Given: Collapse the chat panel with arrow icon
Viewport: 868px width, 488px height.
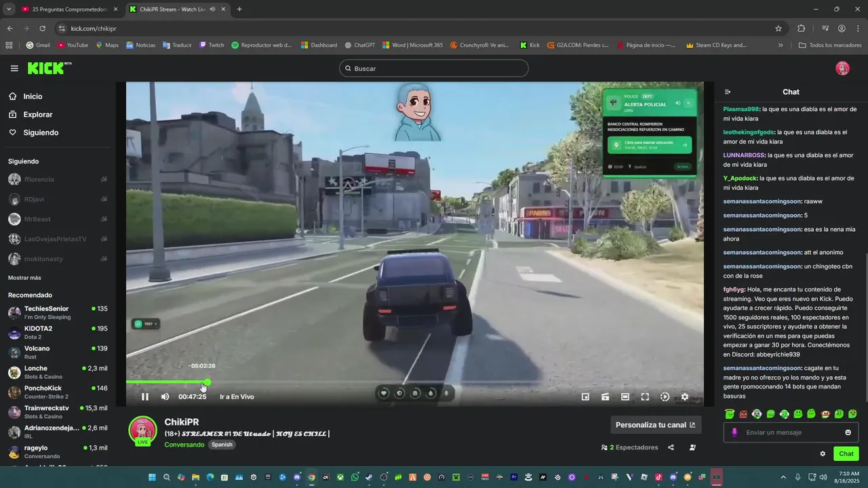Looking at the screenshot, I should (x=728, y=92).
